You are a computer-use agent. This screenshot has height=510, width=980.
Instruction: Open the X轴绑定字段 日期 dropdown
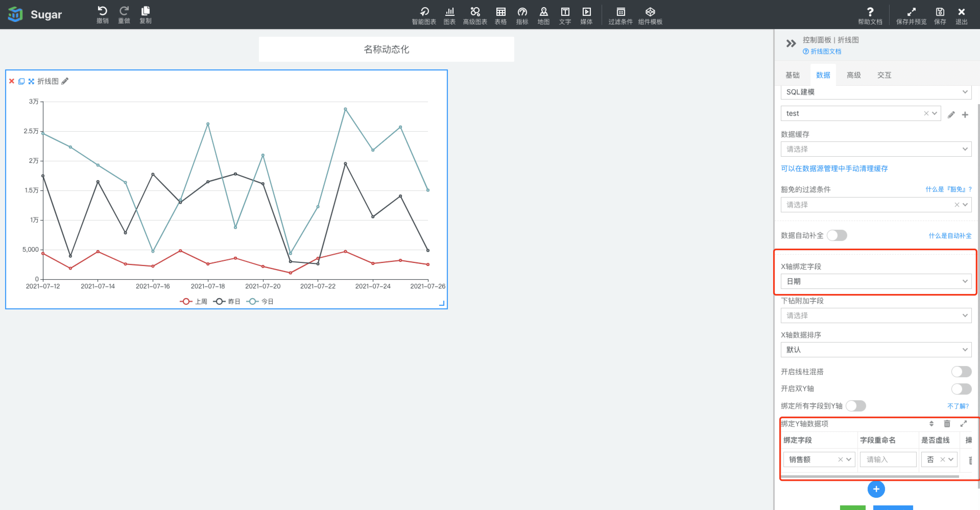pyautogui.click(x=876, y=282)
